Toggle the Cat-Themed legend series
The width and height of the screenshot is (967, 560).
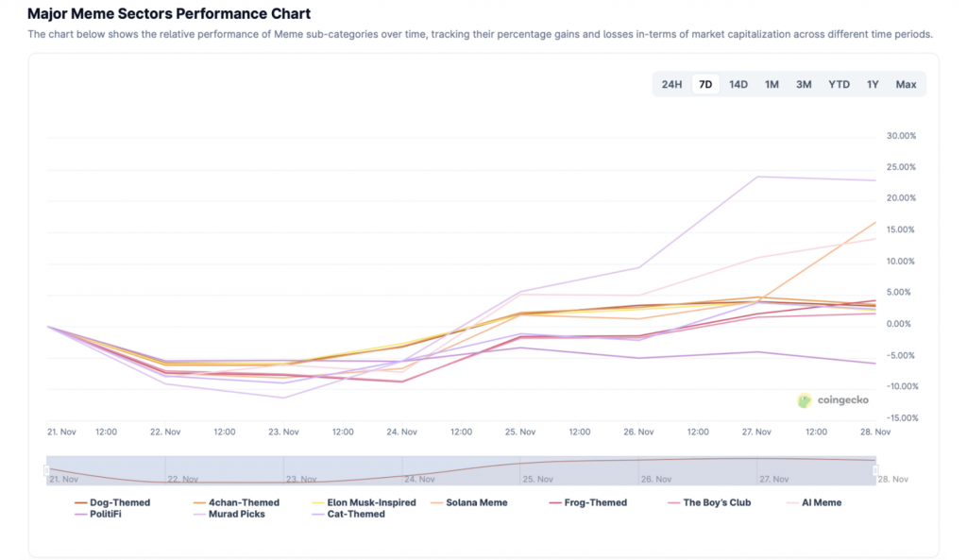pos(355,514)
